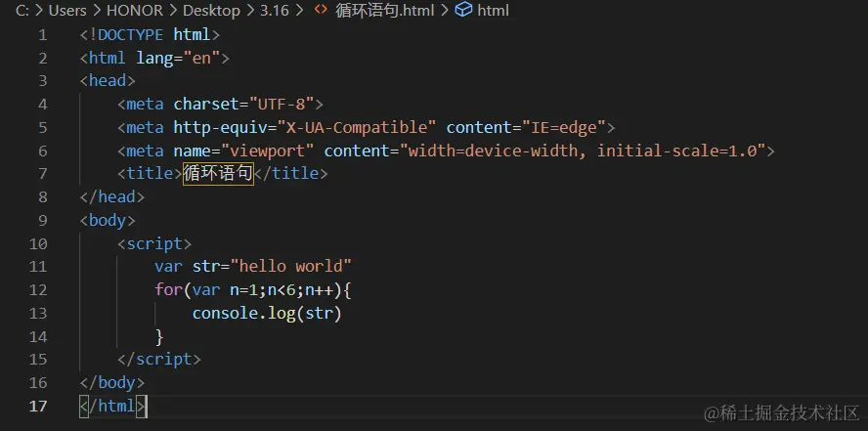Click the opening body tag
Screen dimensions: 868x431
coord(108,220)
